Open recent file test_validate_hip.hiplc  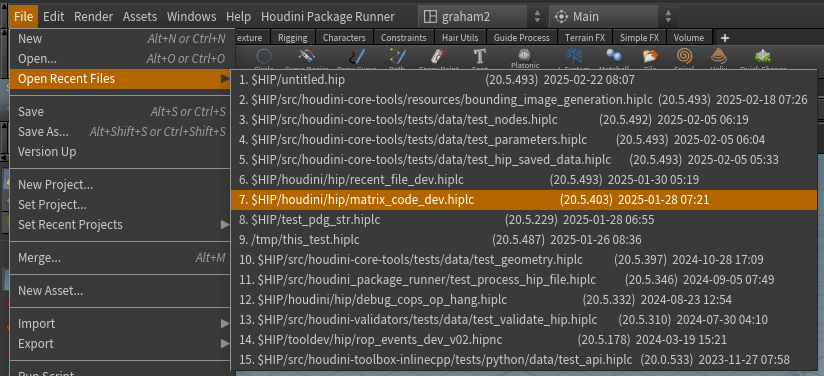[524, 320]
